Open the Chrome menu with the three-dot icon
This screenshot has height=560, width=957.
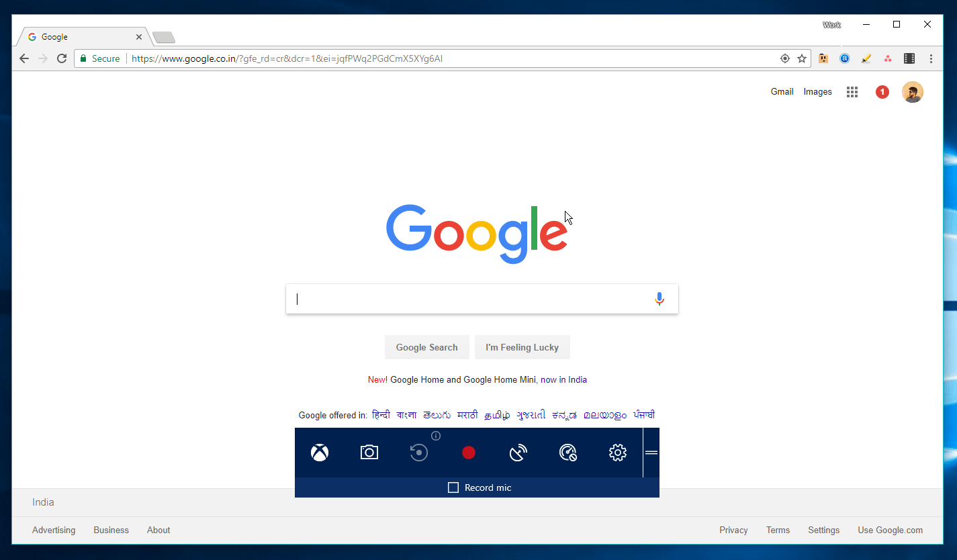pyautogui.click(x=931, y=58)
